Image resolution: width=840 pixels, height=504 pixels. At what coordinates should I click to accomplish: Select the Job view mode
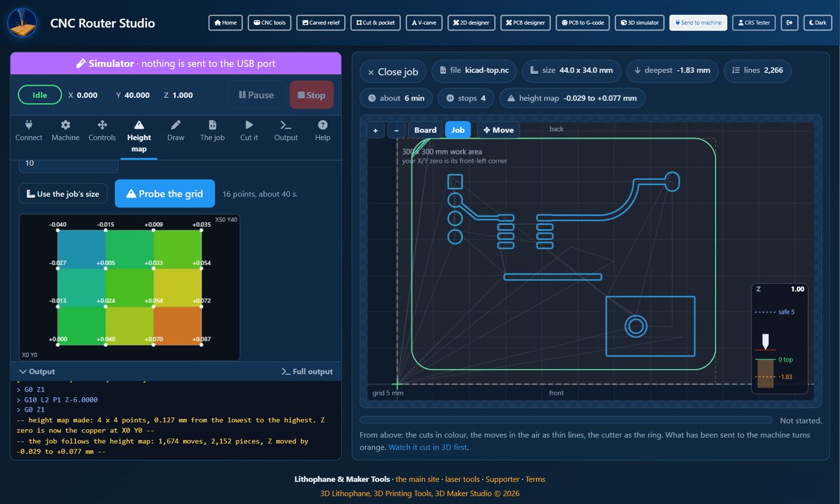[458, 130]
